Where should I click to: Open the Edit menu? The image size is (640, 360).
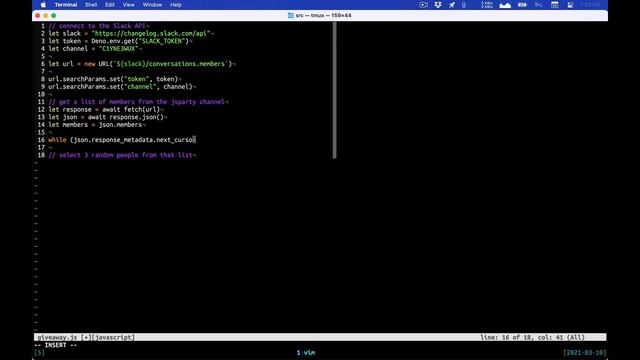pyautogui.click(x=110, y=5)
